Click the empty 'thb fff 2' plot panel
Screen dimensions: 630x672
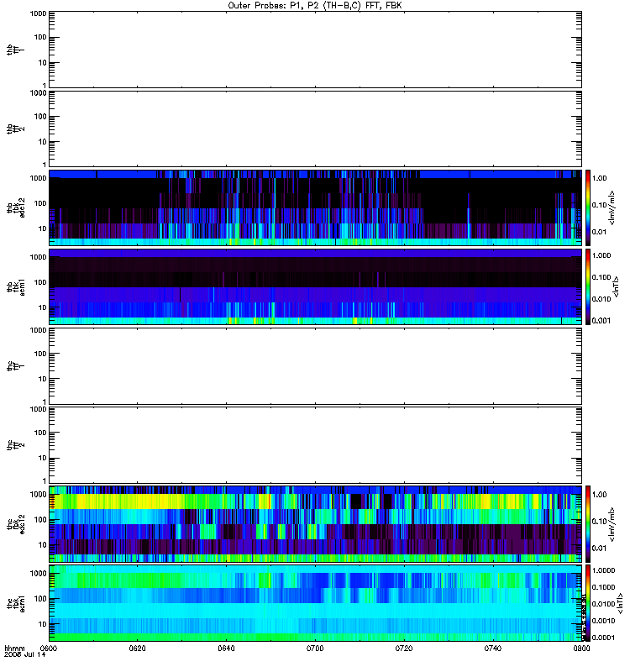click(x=315, y=129)
